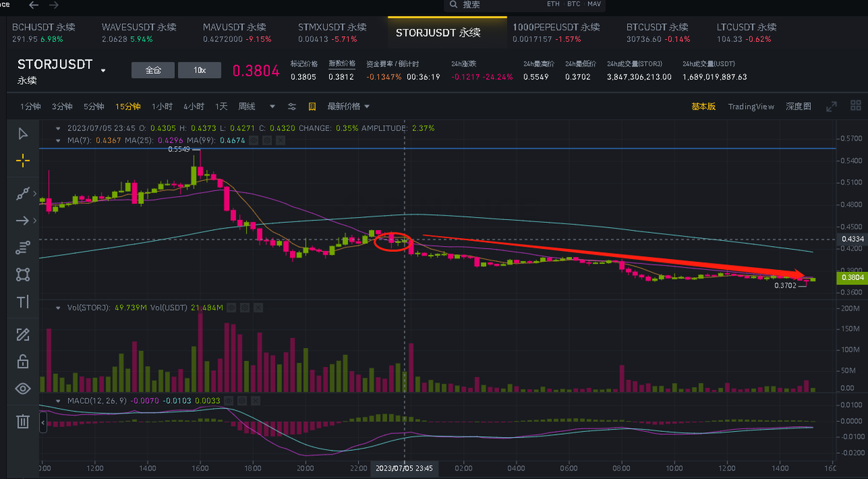This screenshot has width=868, height=479.
Task: Switch to the 周线 interval
Action: click(x=247, y=106)
